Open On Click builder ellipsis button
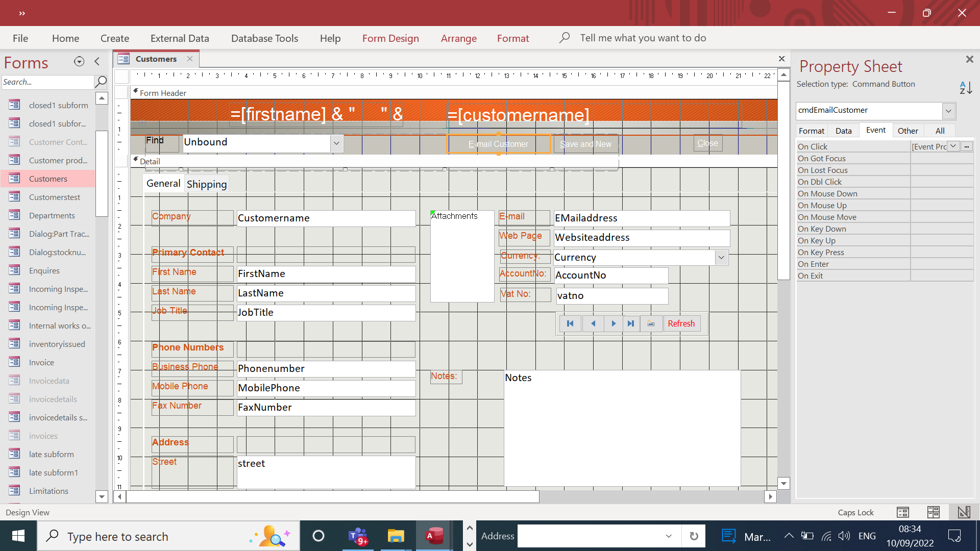 [x=966, y=146]
